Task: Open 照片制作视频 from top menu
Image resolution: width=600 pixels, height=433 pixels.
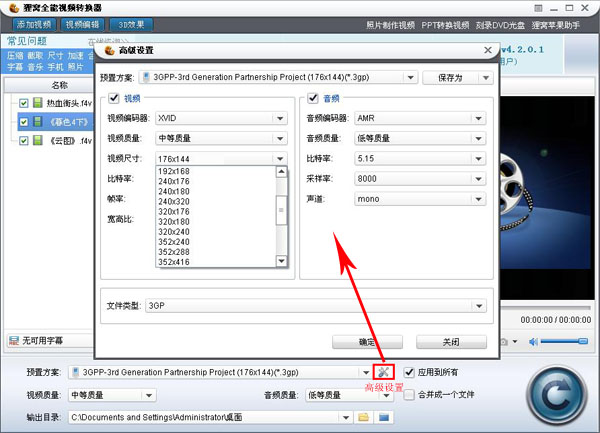Action: [x=390, y=25]
